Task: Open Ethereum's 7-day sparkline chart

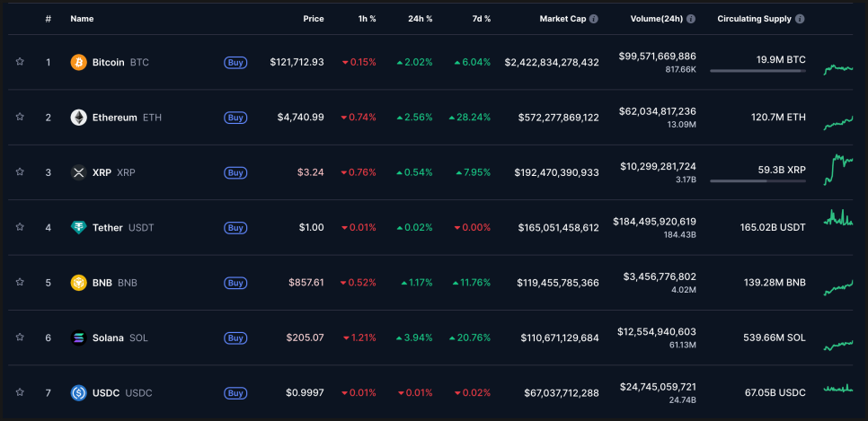Action: 838,123
